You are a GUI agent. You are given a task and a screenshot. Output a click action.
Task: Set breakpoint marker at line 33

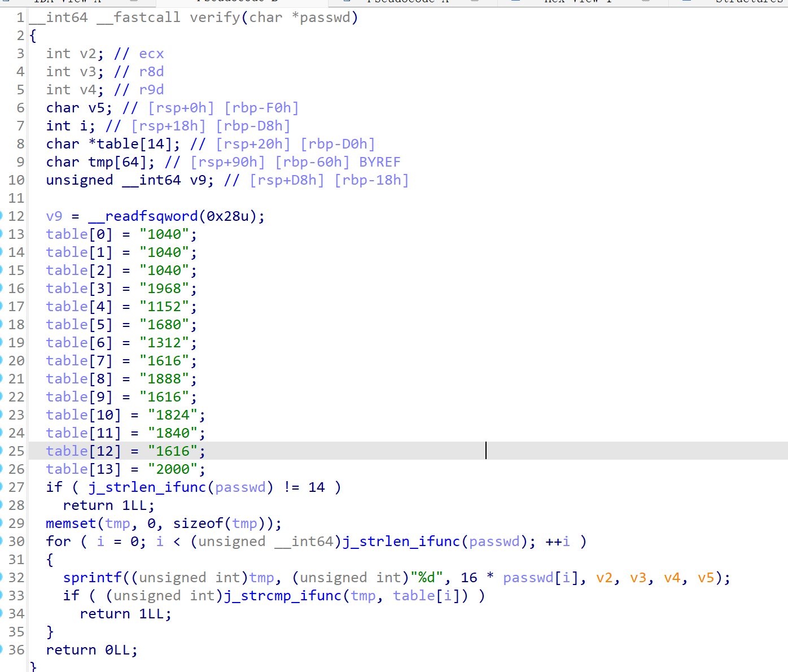(2, 596)
